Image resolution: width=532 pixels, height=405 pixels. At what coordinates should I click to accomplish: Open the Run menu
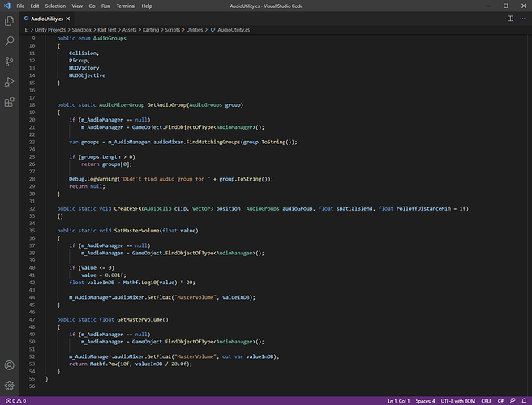coord(106,6)
